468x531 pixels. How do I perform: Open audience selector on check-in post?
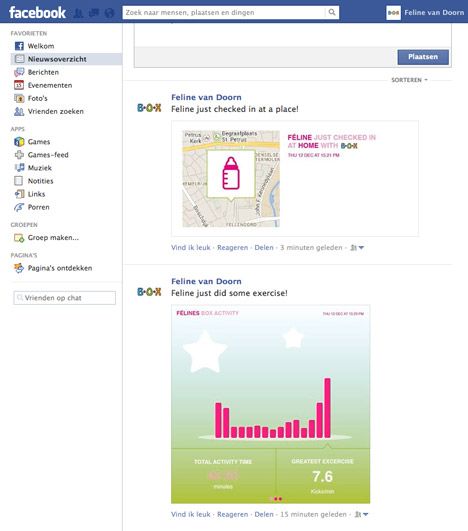click(357, 248)
